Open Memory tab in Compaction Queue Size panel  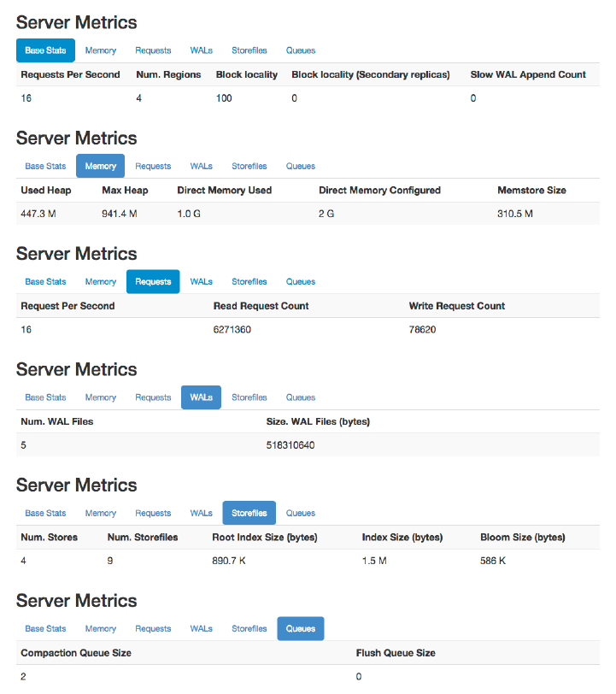point(101,628)
